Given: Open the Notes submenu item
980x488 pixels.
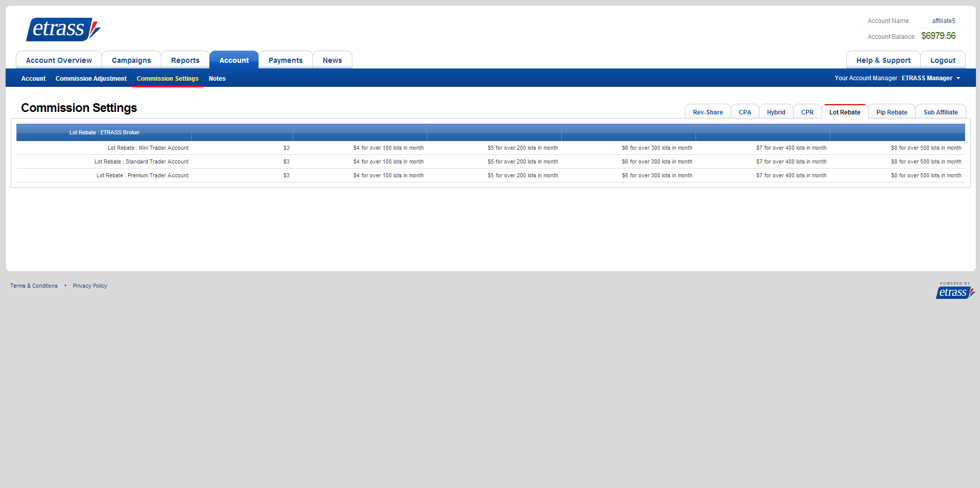Looking at the screenshot, I should (x=217, y=79).
